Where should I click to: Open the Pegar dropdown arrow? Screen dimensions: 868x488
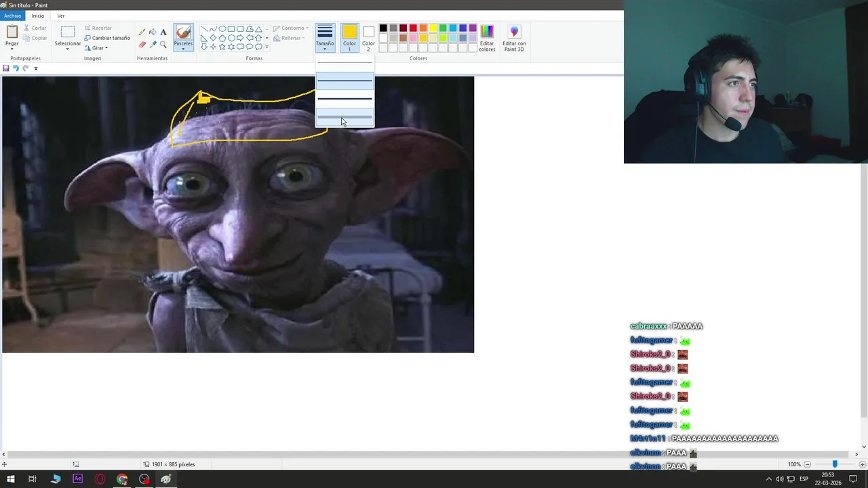12,49
